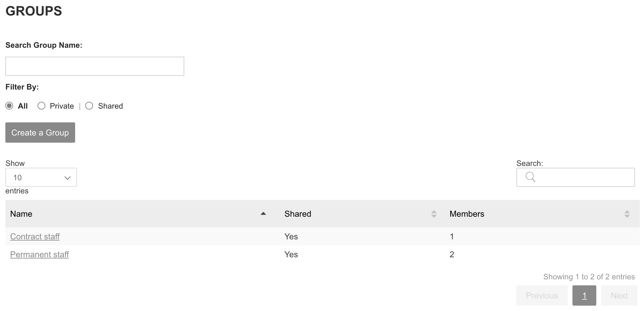Go to page 1 in pagination
Image resolution: width=644 pixels, height=311 pixels.
click(584, 295)
